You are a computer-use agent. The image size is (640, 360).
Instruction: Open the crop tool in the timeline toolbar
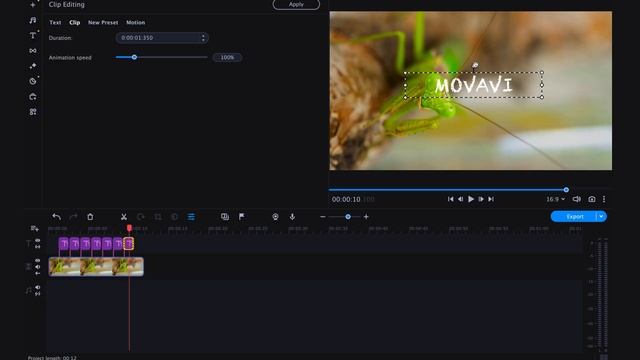pos(158,217)
